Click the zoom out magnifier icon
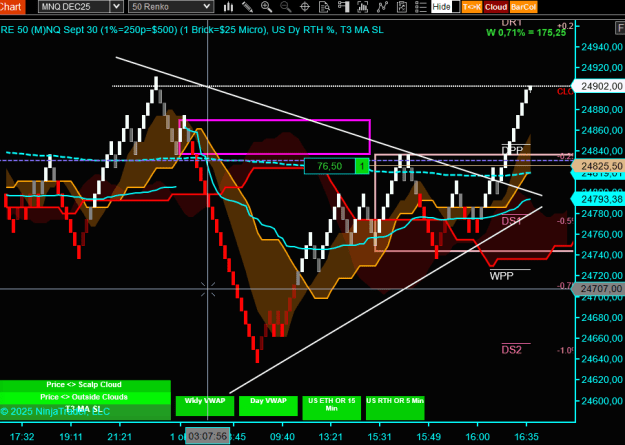This screenshot has height=445, width=625. [x=285, y=6]
